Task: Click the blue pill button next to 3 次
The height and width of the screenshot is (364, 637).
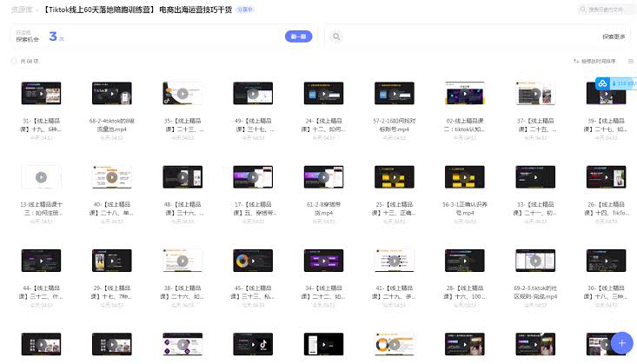Action: 299,36
